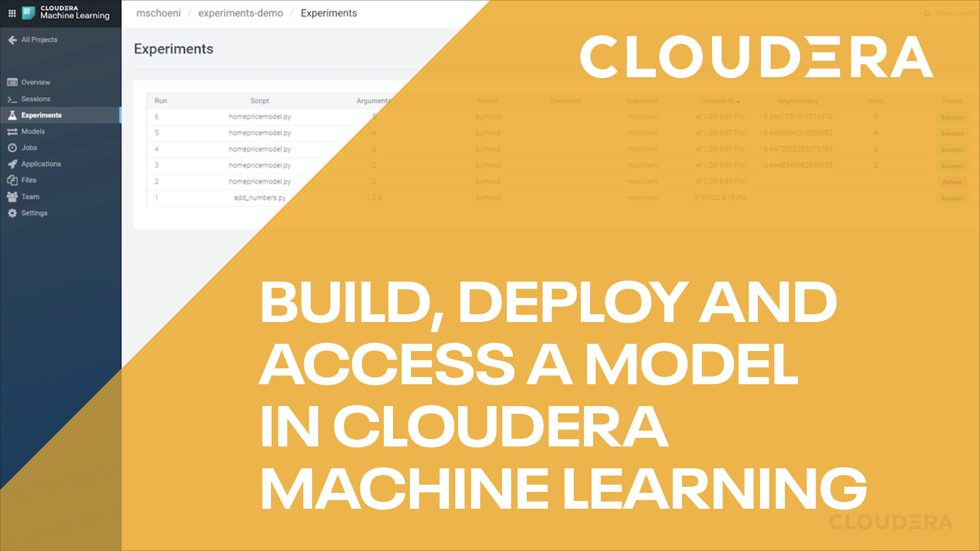Open the Models page
Image resolution: width=980 pixels, height=551 pixels.
[33, 132]
